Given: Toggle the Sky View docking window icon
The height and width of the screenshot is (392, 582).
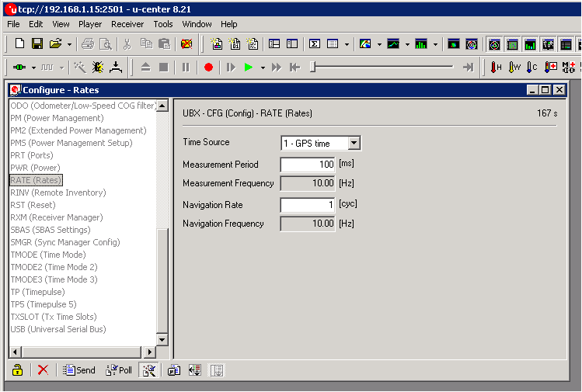Looking at the screenshot, I should pyautogui.click(x=494, y=44).
